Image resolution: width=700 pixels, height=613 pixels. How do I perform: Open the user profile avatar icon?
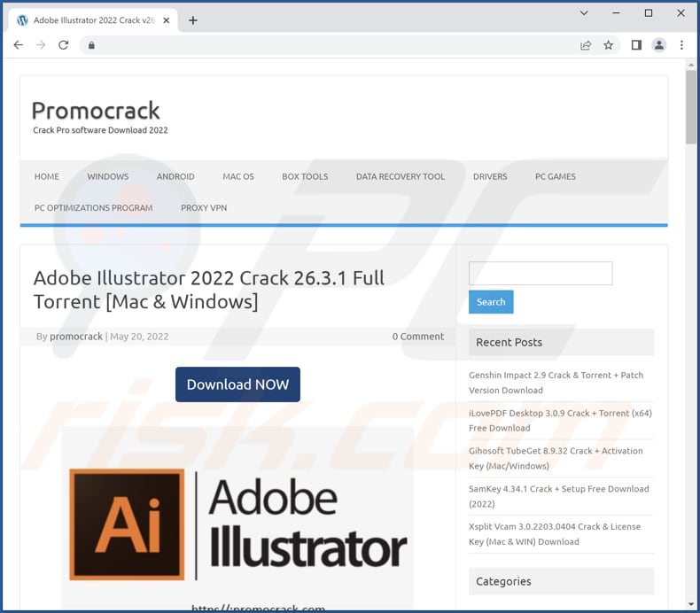pos(659,45)
